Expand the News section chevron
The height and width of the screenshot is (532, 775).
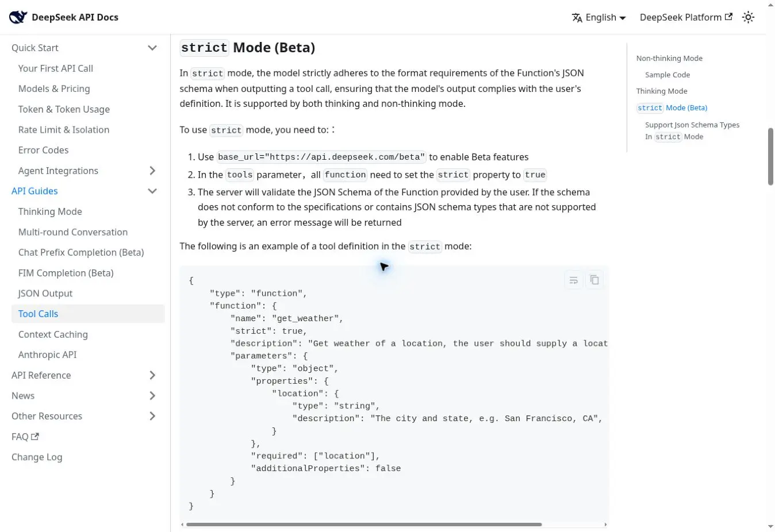(152, 396)
